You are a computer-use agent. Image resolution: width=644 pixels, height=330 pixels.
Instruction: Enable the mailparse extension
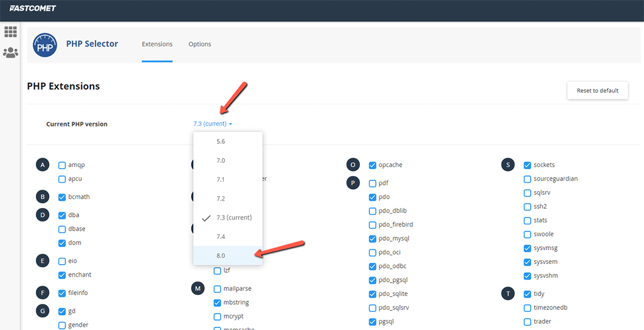217,289
